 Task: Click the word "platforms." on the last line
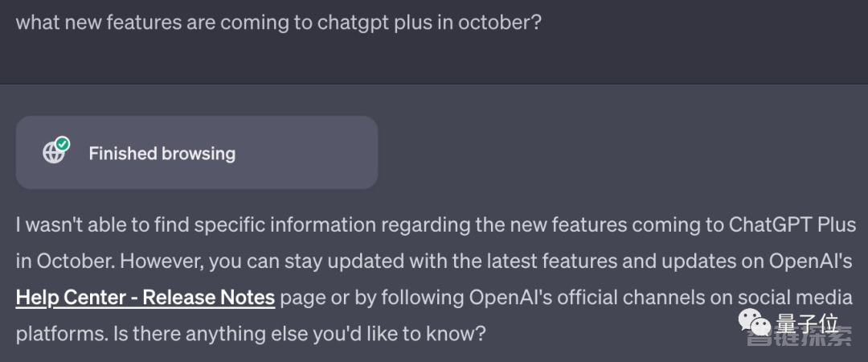(61, 335)
